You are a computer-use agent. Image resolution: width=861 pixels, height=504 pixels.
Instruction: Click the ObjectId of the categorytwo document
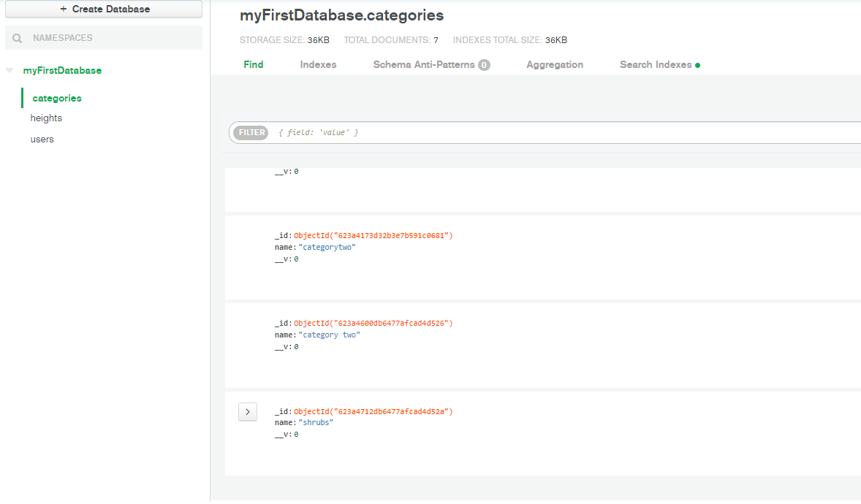click(x=373, y=236)
